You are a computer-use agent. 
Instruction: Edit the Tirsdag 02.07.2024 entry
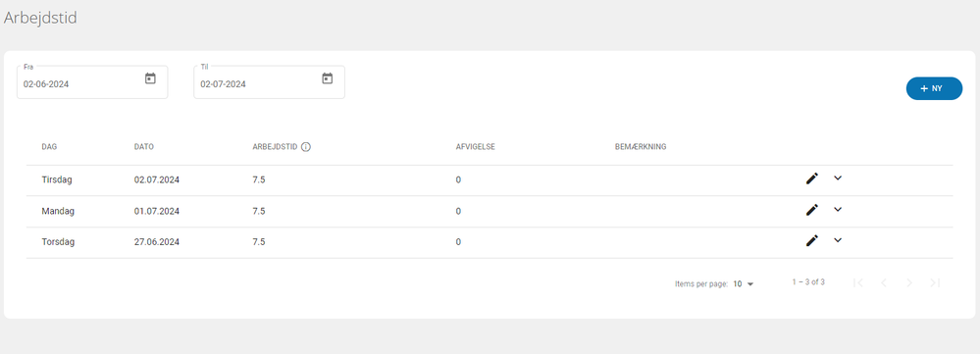pos(812,178)
